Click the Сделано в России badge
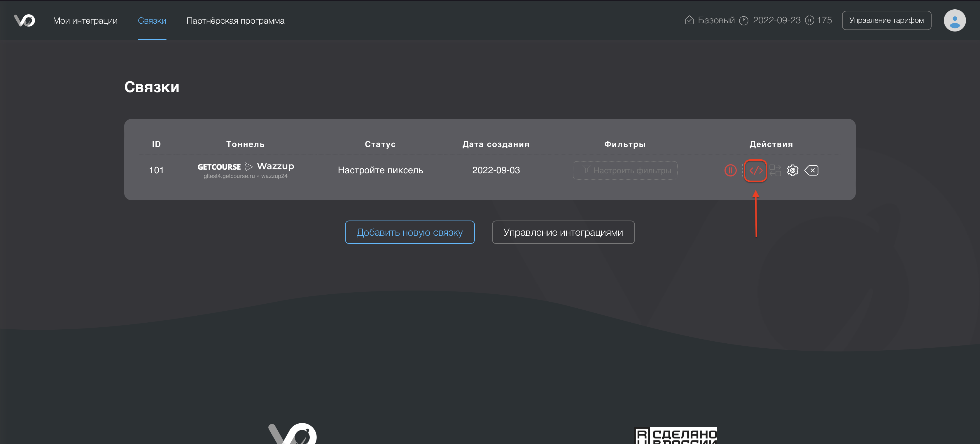 (676, 436)
